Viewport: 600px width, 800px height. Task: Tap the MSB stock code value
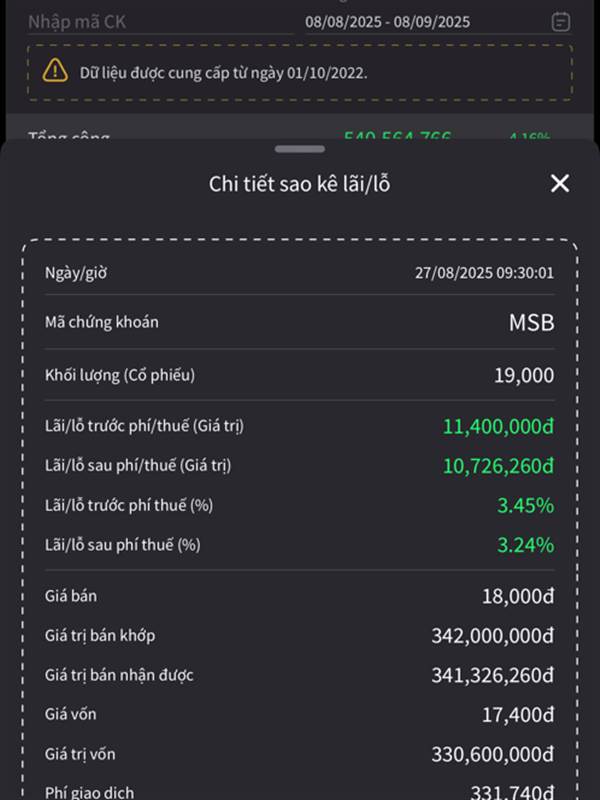coord(531,322)
